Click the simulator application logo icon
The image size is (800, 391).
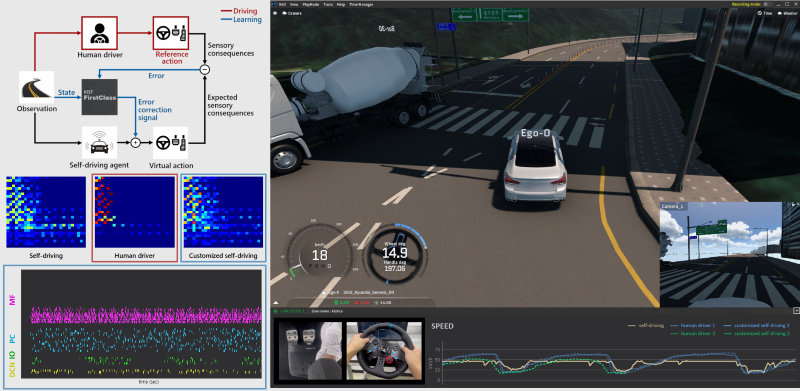point(273,4)
